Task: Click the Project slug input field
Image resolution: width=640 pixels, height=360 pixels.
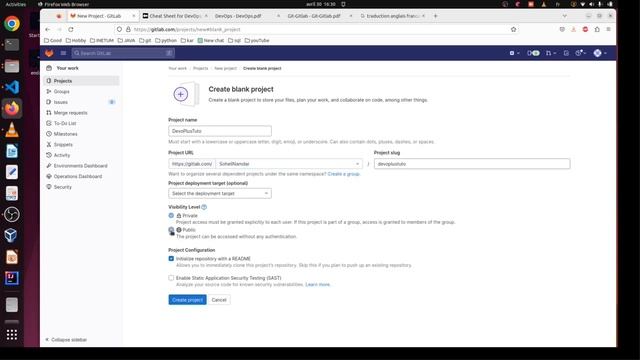Action: coord(472,164)
